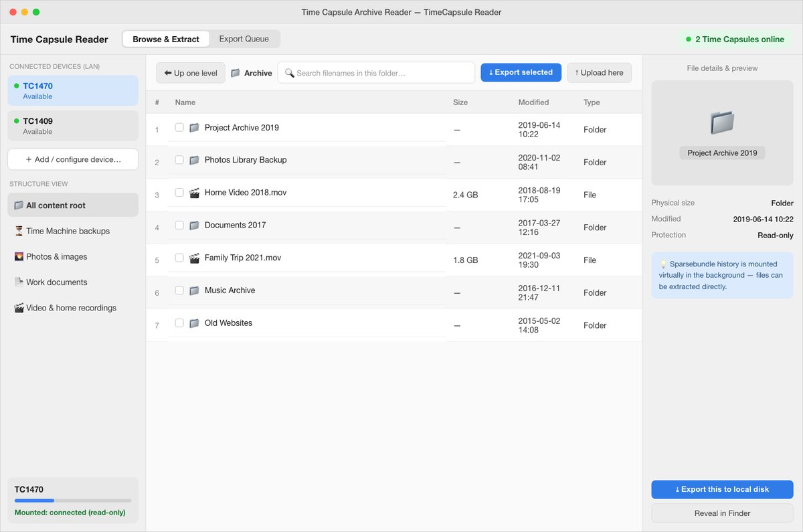This screenshot has height=532, width=803.
Task: Click the TC1470 storage usage bar
Action: (x=73, y=501)
